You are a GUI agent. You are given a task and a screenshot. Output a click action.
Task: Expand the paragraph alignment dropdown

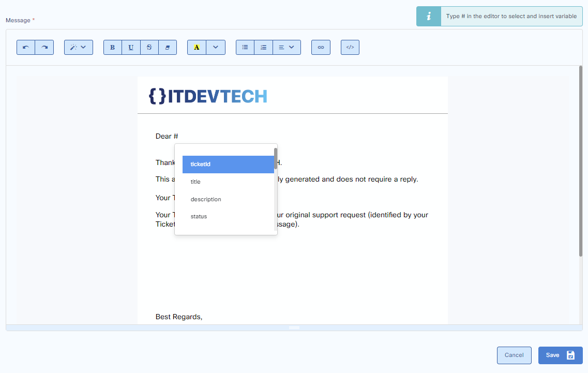pyautogui.click(x=287, y=47)
